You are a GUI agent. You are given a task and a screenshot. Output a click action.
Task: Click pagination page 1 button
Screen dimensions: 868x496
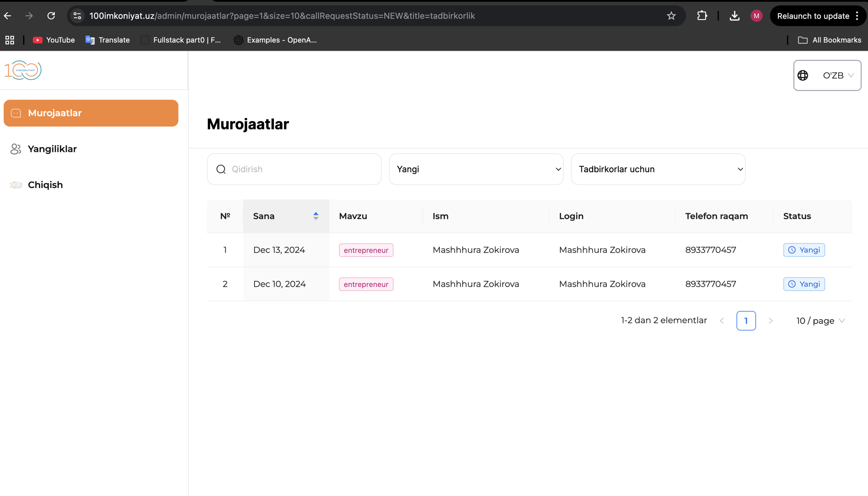pyautogui.click(x=745, y=321)
